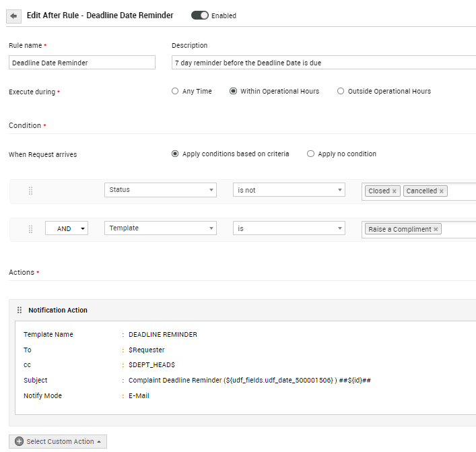Open the 'is not' operator dropdown
Image resolution: width=476 pixels, height=452 pixels.
[x=289, y=191]
